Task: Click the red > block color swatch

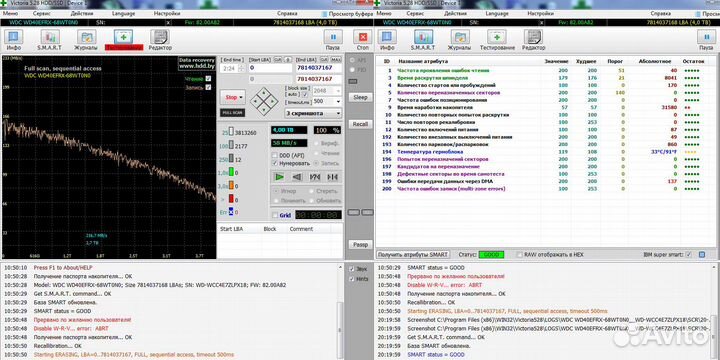Action: pyautogui.click(x=231, y=199)
